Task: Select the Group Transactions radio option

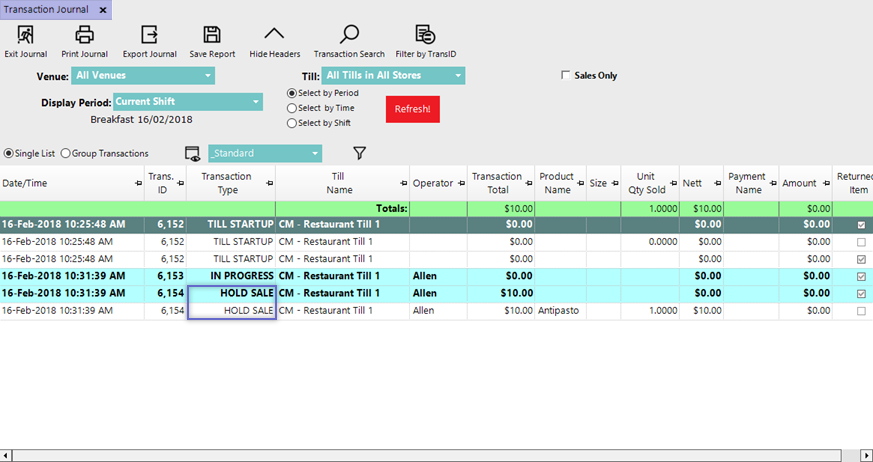Action: tap(66, 153)
